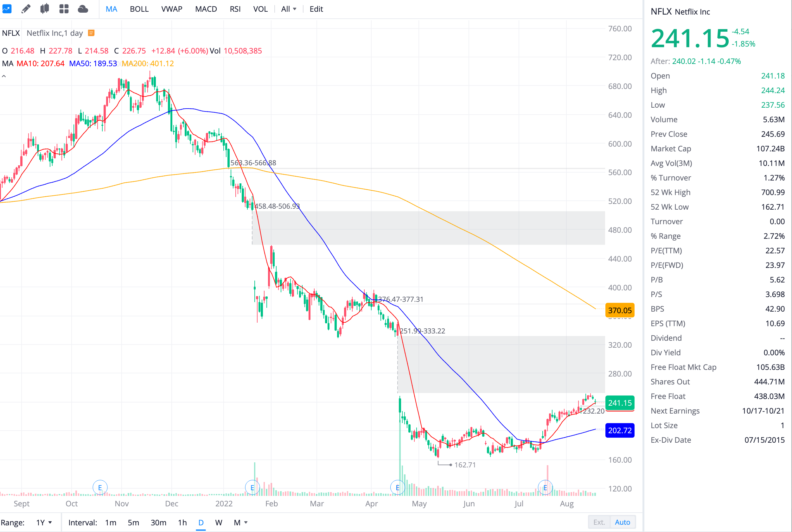Click the blue line chart icon
This screenshot has height=532, width=792.
point(7,9)
